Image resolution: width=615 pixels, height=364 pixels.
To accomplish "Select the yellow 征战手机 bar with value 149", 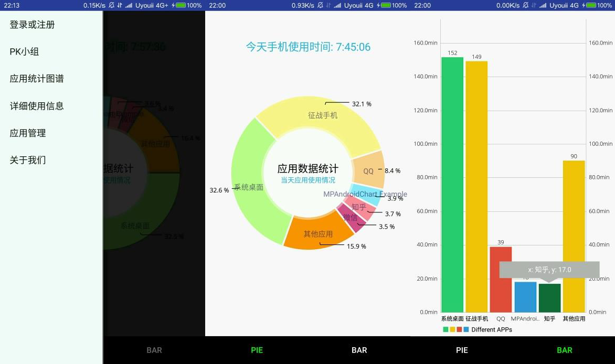I will coord(476,187).
